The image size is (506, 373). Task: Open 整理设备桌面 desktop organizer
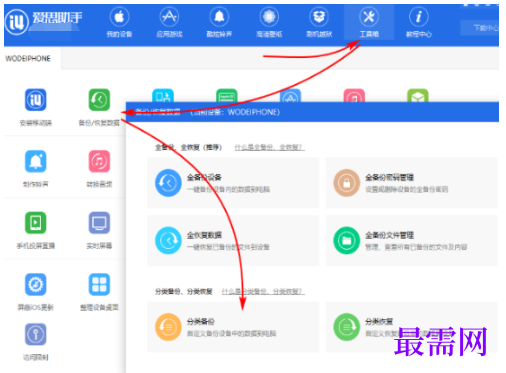[99, 292]
